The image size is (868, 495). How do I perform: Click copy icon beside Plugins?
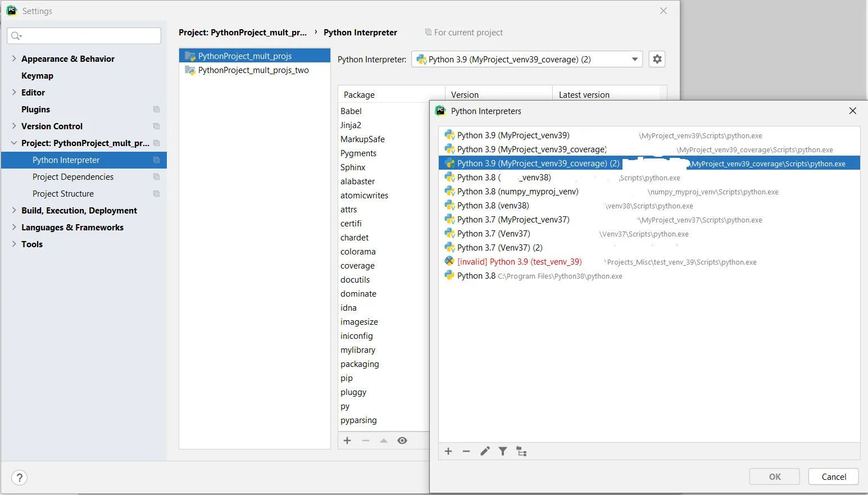[156, 110]
